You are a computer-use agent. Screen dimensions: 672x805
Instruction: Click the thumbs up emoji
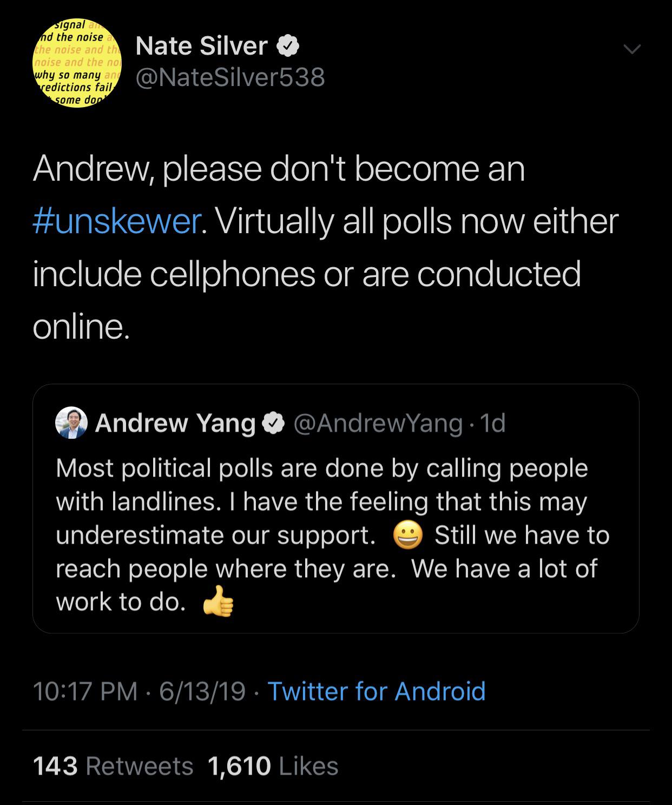[218, 602]
